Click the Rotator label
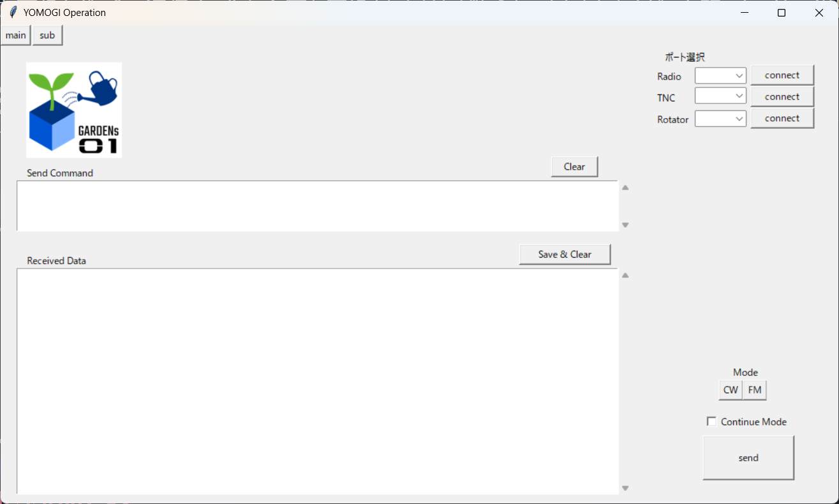Screen dimensions: 839x504 pos(673,119)
